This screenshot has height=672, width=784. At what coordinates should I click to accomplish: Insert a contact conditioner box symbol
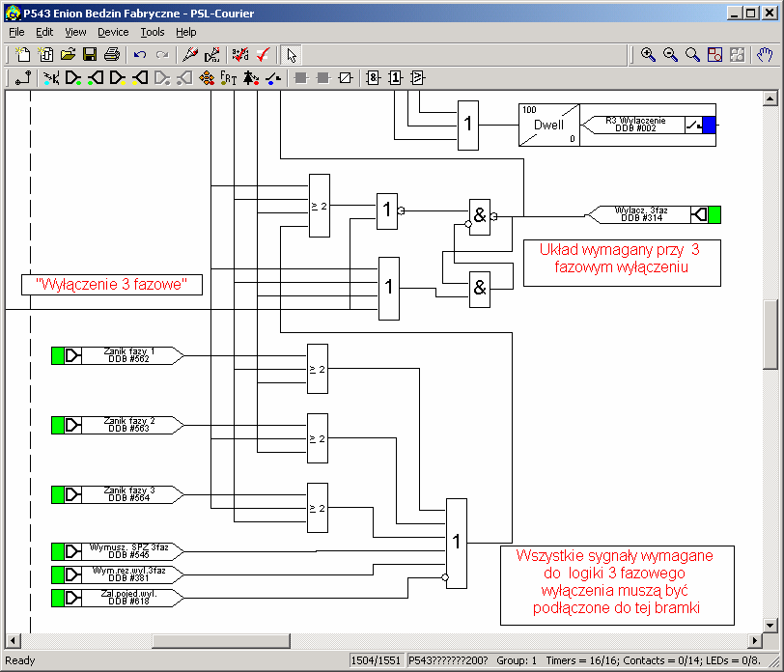tap(346, 78)
